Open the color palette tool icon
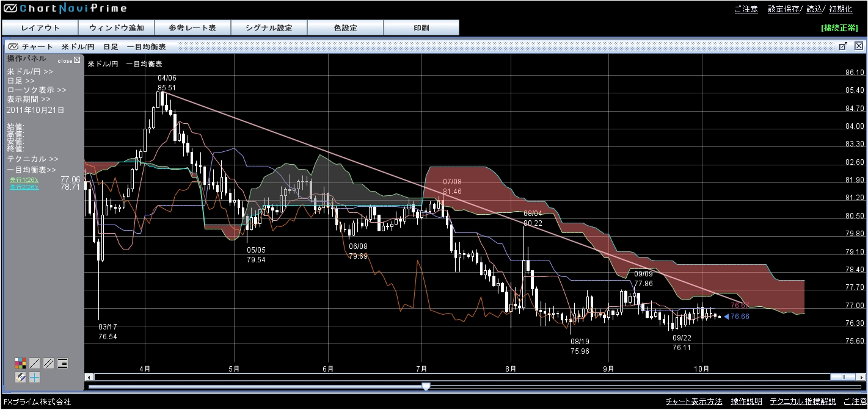This screenshot has width=868, height=410. [x=21, y=364]
